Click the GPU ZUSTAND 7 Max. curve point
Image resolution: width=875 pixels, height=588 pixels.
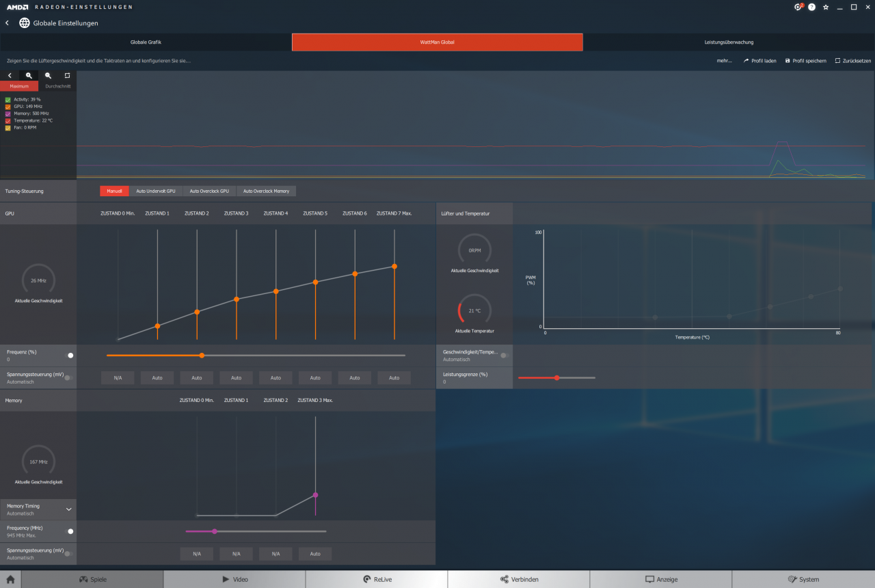(394, 266)
